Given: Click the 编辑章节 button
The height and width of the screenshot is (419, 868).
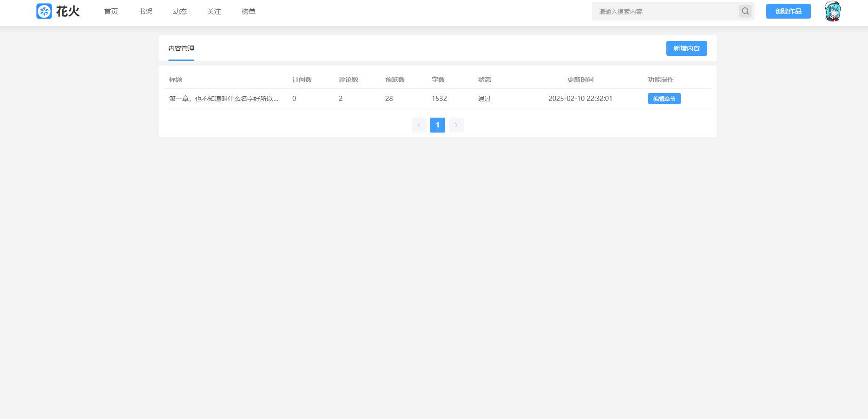Looking at the screenshot, I should (664, 99).
